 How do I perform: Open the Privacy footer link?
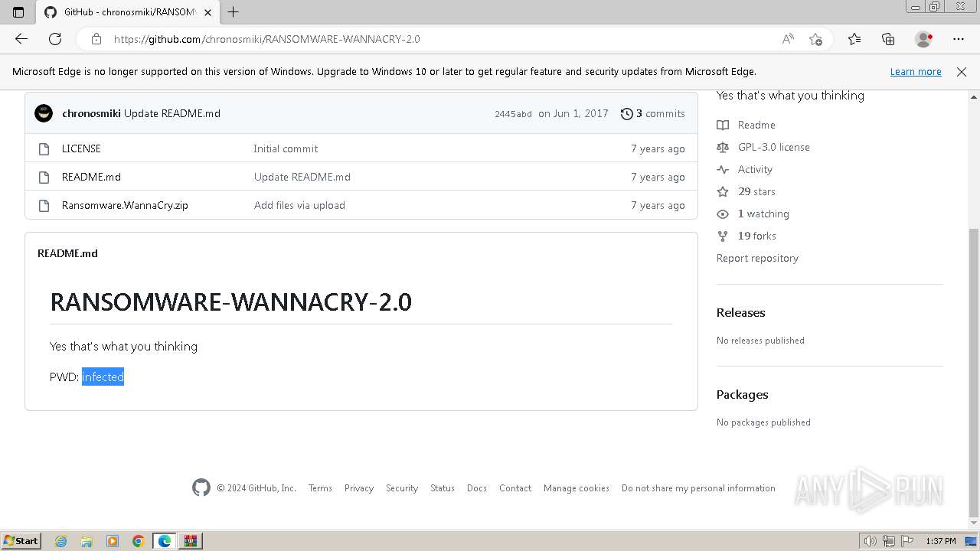coord(359,487)
